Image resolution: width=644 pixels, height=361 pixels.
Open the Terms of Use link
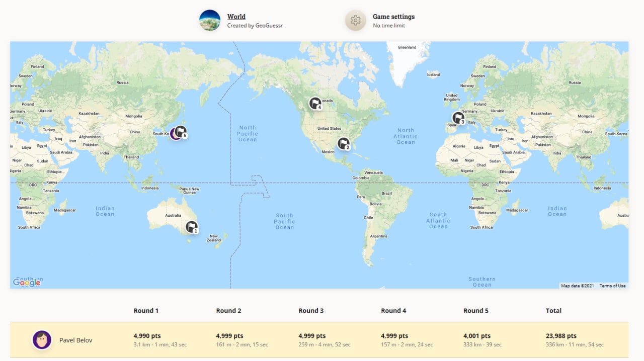[x=612, y=286]
